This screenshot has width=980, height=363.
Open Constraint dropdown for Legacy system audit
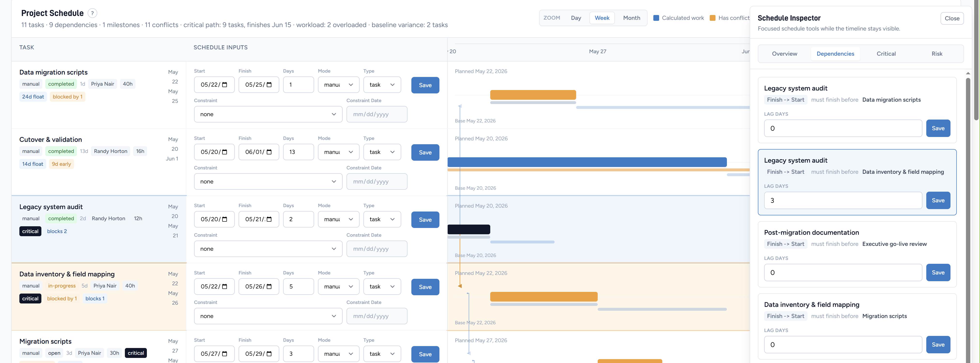point(268,249)
